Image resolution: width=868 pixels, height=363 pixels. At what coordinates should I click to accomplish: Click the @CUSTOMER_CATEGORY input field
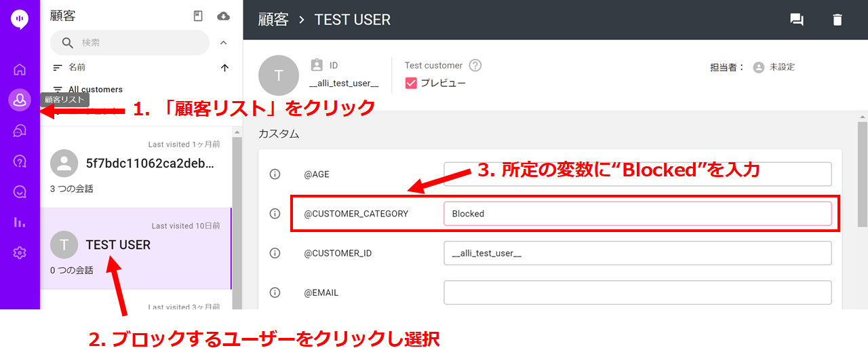coord(637,214)
